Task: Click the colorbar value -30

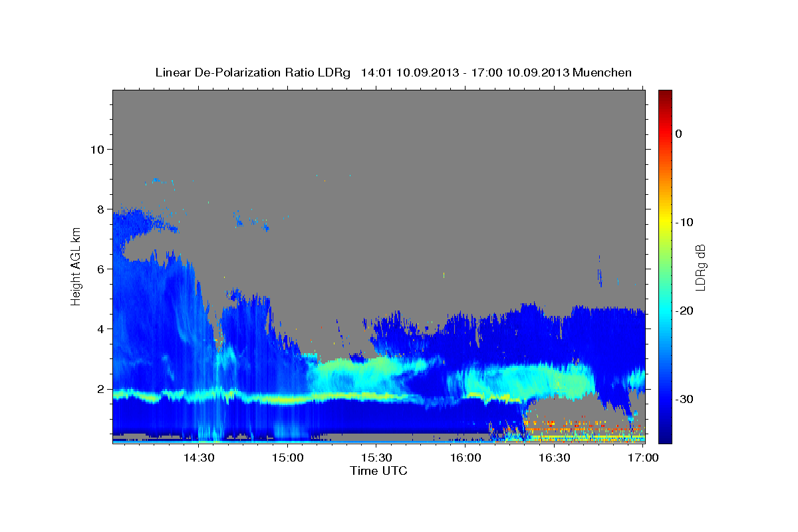Action: pos(685,399)
